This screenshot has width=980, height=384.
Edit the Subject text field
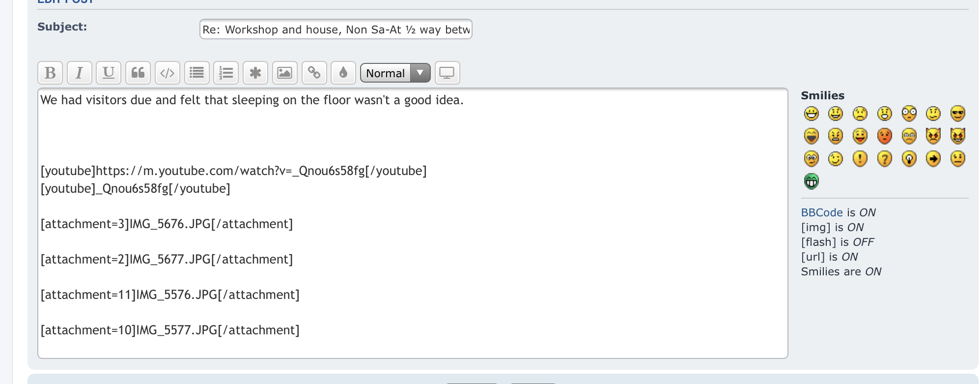point(336,30)
